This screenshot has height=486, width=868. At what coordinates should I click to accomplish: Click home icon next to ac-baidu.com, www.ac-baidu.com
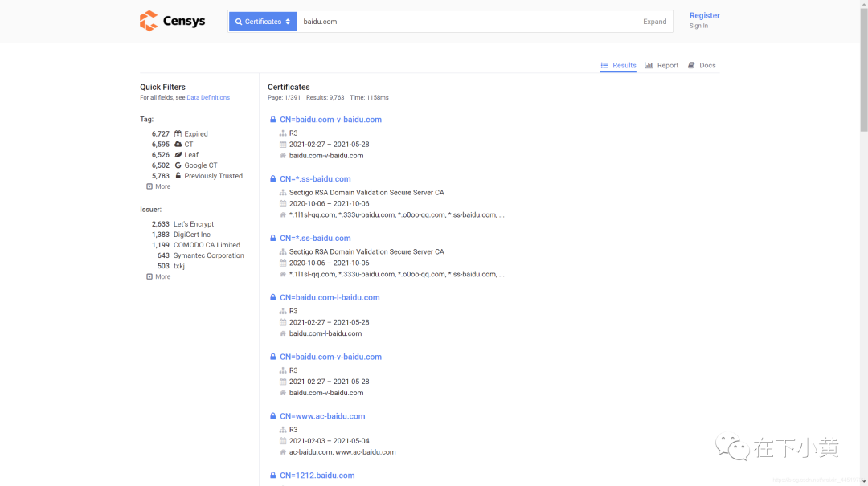283,452
